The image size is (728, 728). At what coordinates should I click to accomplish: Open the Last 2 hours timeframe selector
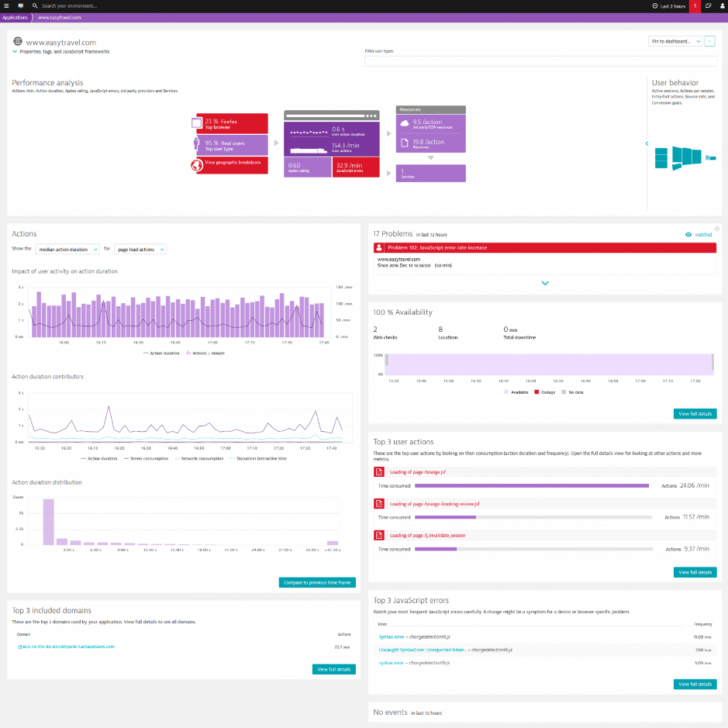pyautogui.click(x=669, y=6)
